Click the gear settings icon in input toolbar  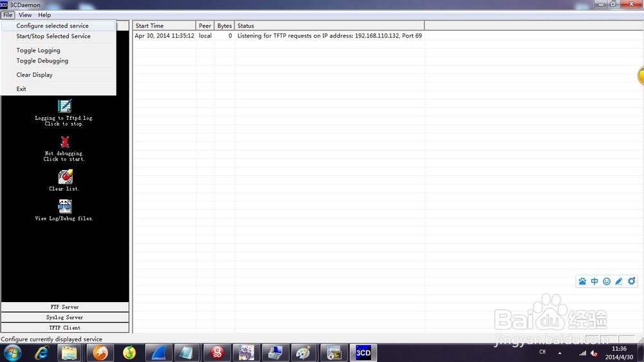631,281
